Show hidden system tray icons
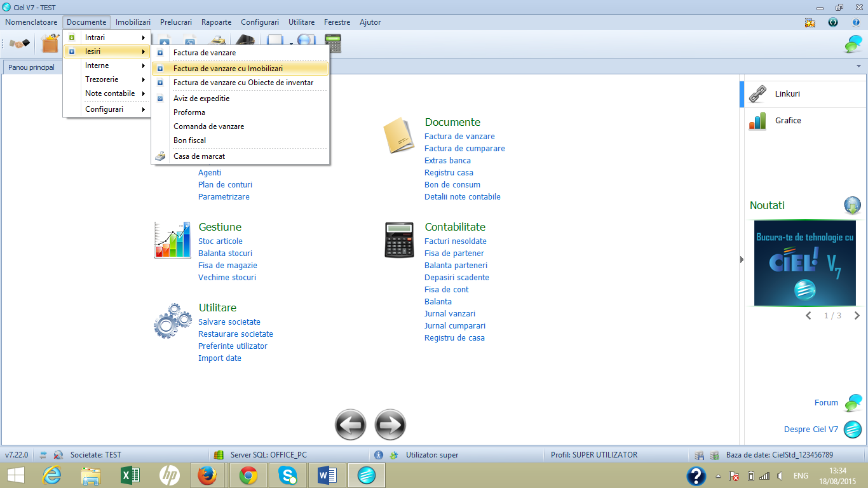 click(718, 476)
